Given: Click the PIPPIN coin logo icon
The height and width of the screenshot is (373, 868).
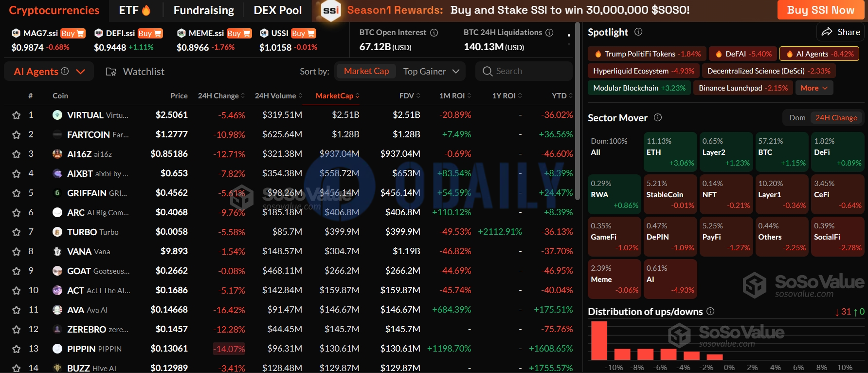Looking at the screenshot, I should pyautogui.click(x=57, y=349).
